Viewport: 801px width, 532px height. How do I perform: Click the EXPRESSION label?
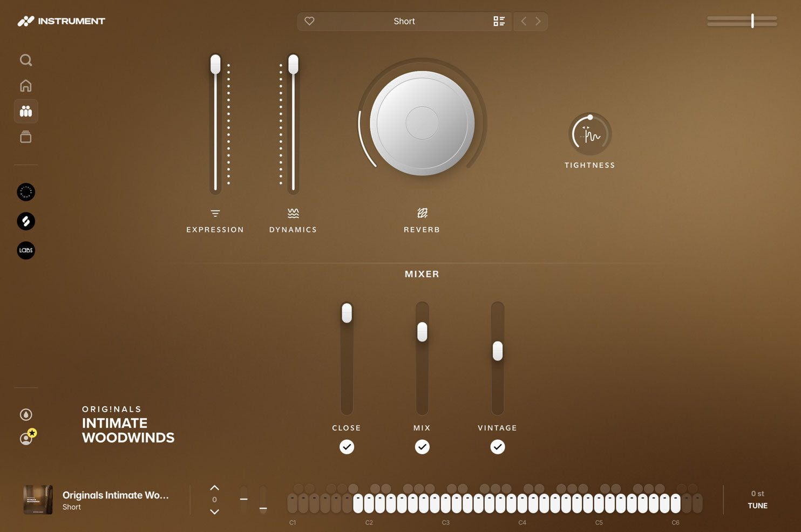tap(215, 230)
